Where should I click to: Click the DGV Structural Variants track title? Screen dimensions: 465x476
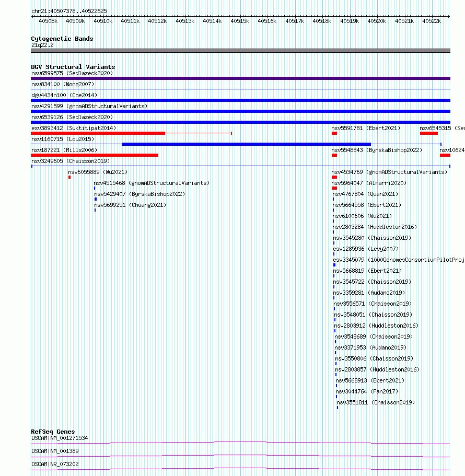73,67
